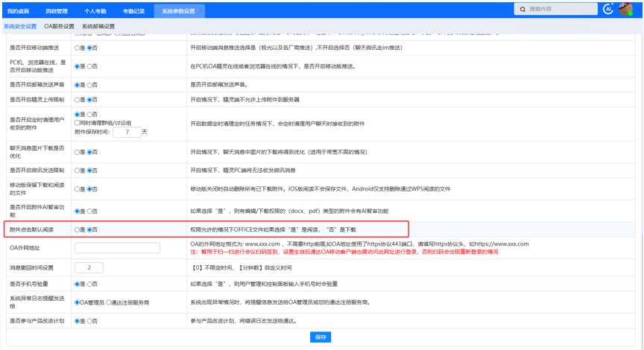Close the 系统参数设置 tab
Viewport: 644px width, 350px height.
point(199,11)
